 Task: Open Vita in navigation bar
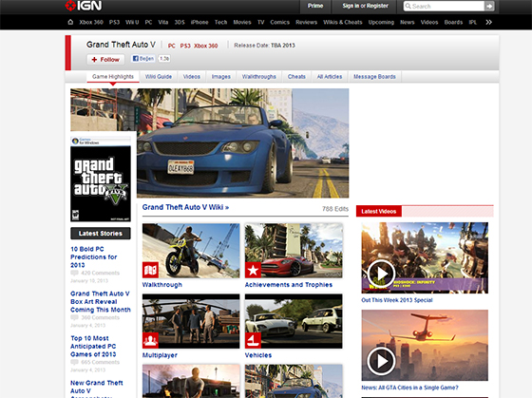pos(163,22)
